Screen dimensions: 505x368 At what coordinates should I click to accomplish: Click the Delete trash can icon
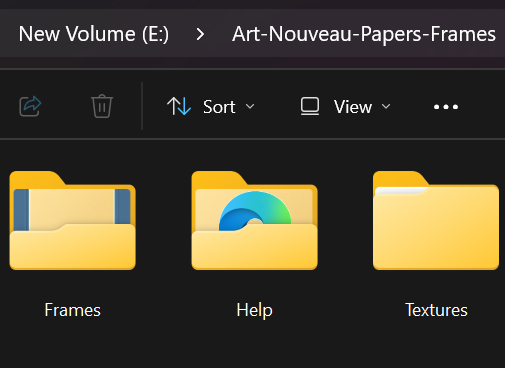pyautogui.click(x=102, y=106)
